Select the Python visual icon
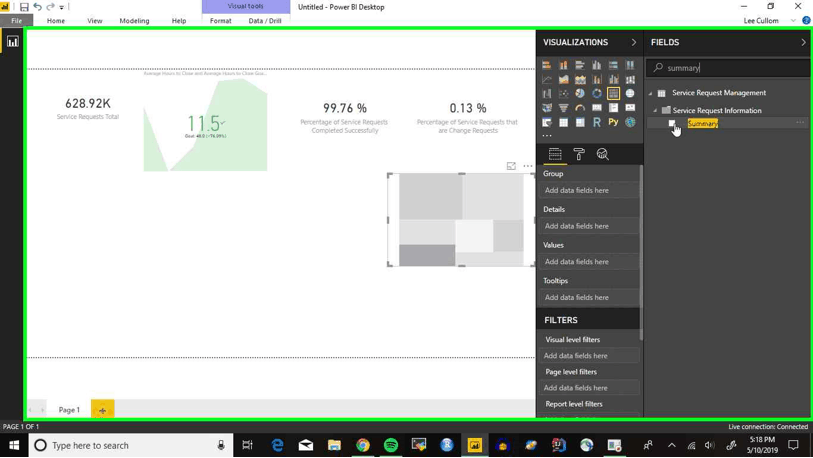 click(613, 122)
